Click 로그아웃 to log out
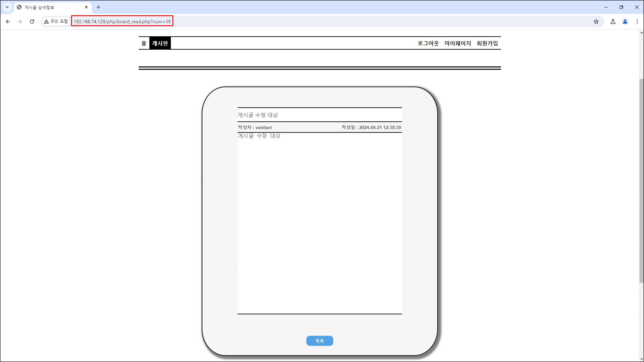The width and height of the screenshot is (644, 362). 428,43
